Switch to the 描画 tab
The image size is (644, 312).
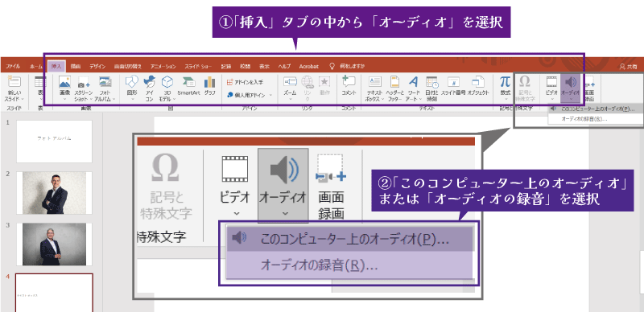(75, 66)
